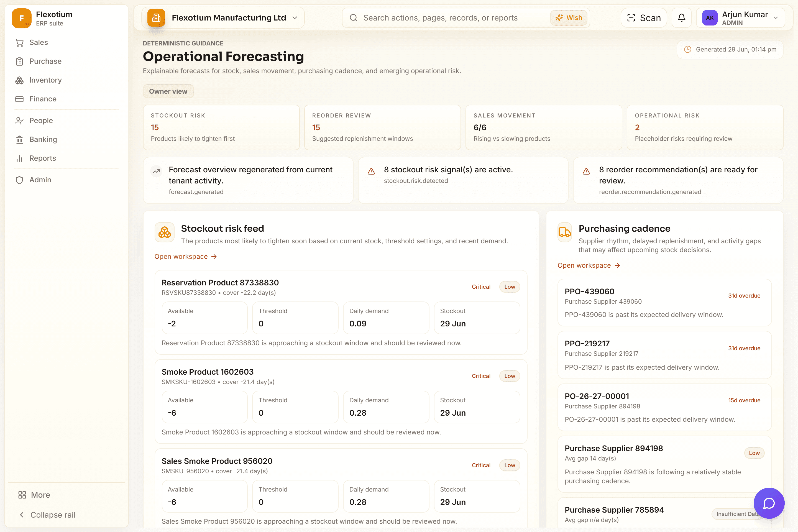Click Critical label on Smoke Product 1602603
Image resolution: width=798 pixels, height=532 pixels.
pyautogui.click(x=481, y=376)
